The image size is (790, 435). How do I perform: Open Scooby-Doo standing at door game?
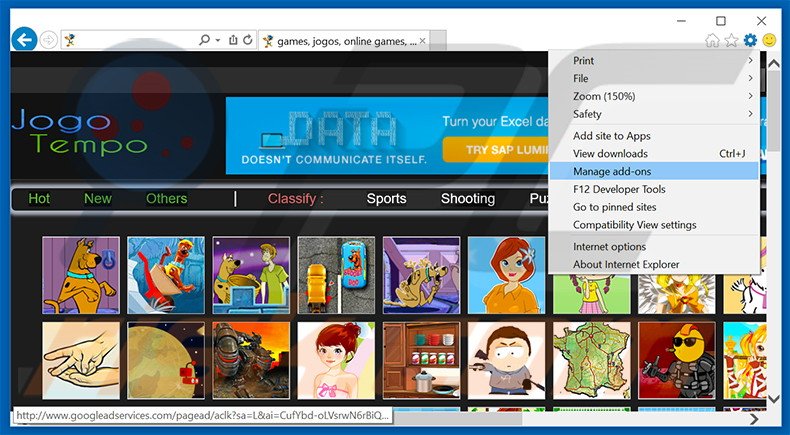[x=81, y=275]
